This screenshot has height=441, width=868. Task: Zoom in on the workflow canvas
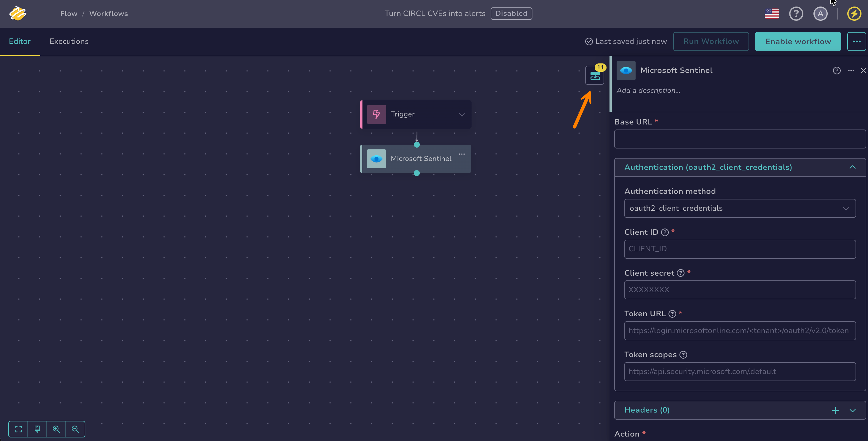[56, 429]
